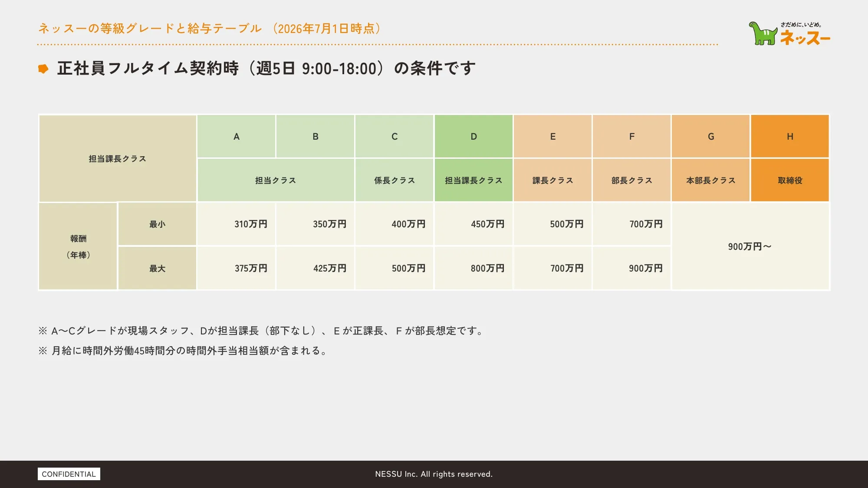Click the green 担当課長クラス cell under D

point(473,180)
